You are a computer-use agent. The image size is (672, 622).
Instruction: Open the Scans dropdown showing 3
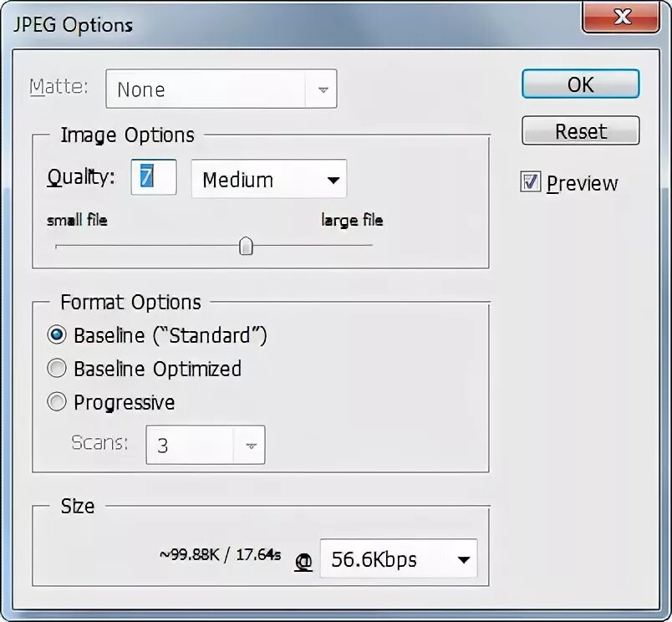(x=206, y=445)
